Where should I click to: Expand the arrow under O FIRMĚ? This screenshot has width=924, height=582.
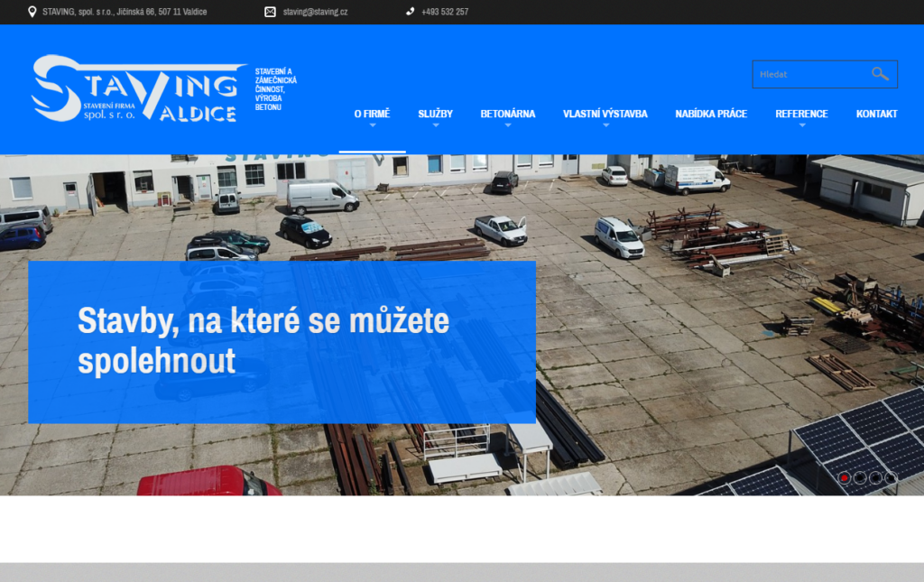click(x=372, y=125)
